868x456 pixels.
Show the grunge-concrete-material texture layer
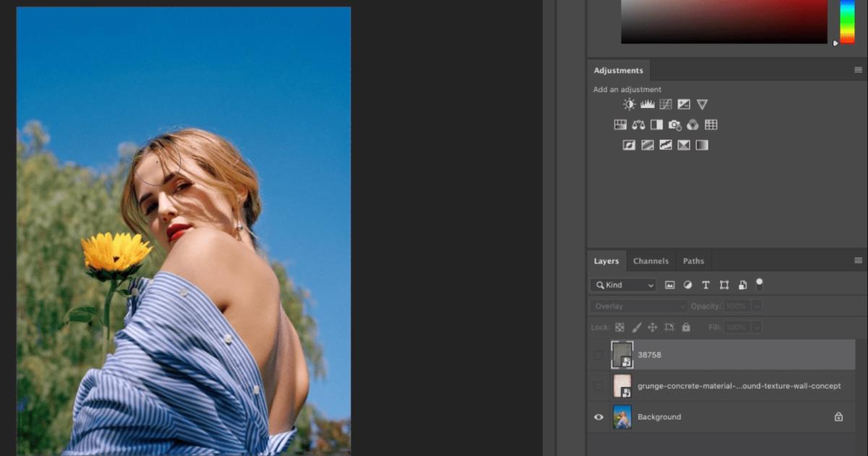[x=598, y=386]
